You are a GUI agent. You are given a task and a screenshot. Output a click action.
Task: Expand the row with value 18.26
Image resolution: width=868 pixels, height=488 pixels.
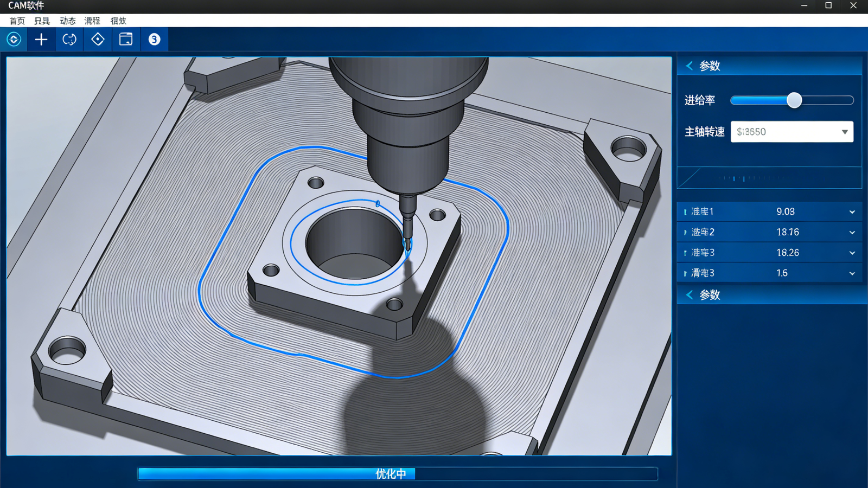point(852,253)
